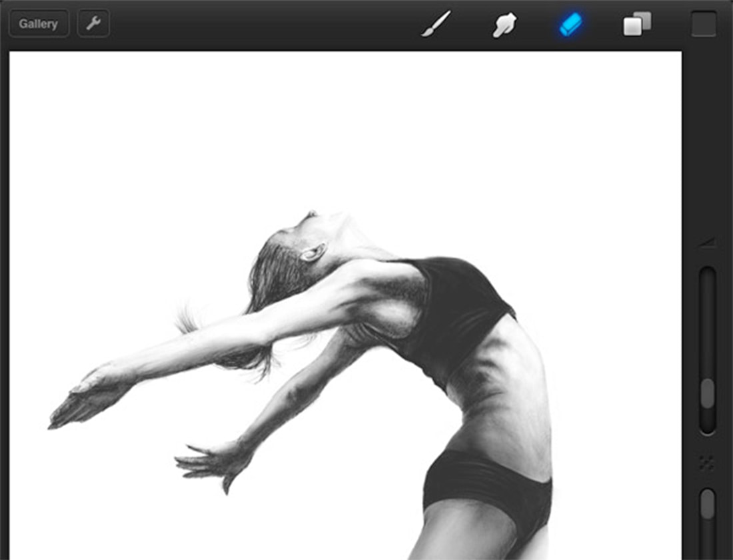Open Eraser options by tapping eraser again

point(572,22)
